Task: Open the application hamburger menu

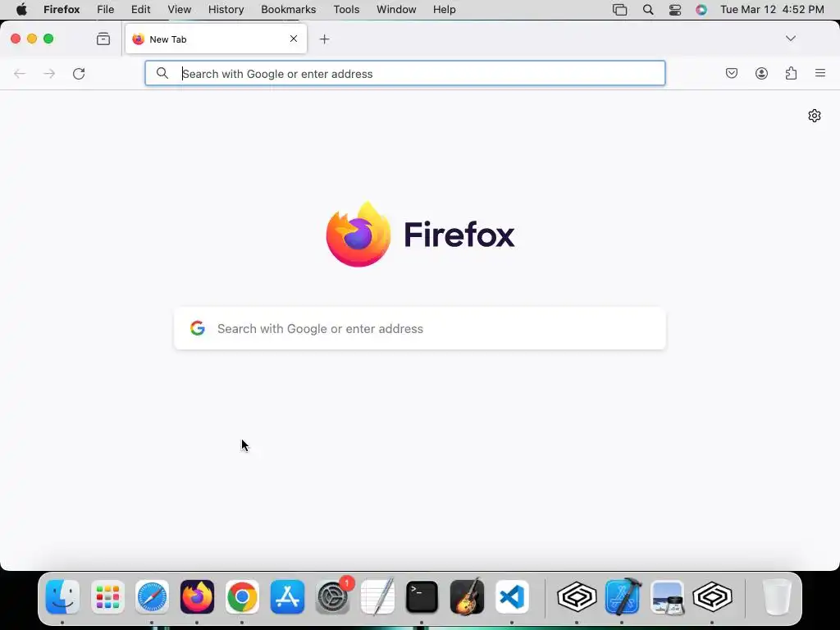Action: tap(820, 73)
